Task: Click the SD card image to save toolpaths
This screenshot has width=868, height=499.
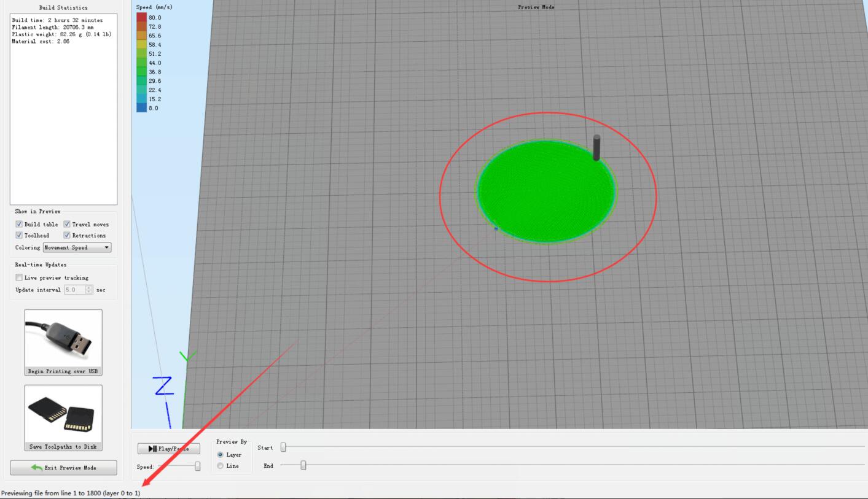Action: 63,412
